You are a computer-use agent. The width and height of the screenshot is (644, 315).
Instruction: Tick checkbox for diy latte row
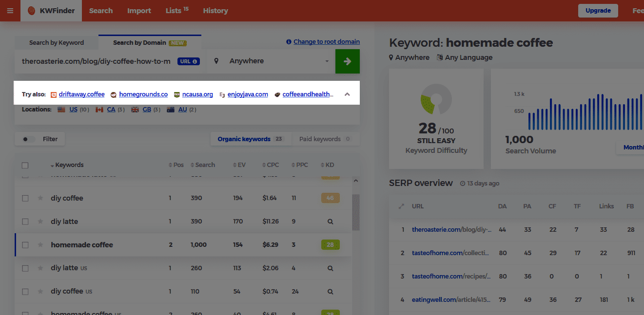pyautogui.click(x=25, y=222)
